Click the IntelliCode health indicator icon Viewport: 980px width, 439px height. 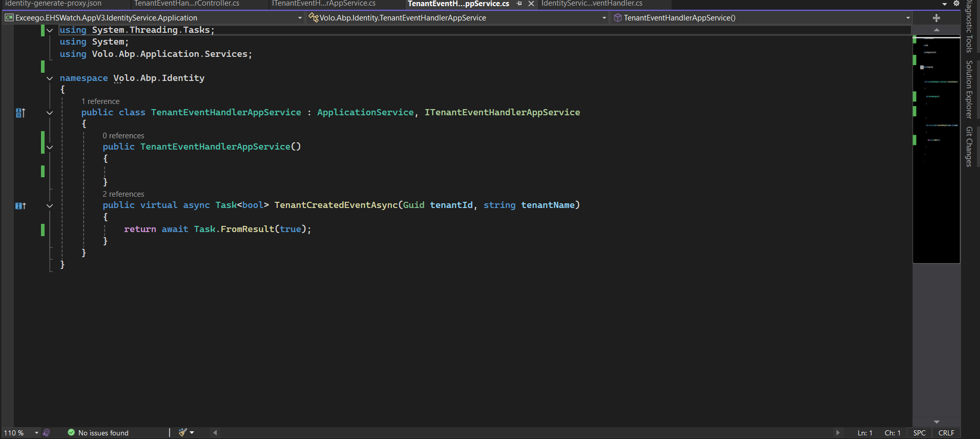[x=47, y=433]
